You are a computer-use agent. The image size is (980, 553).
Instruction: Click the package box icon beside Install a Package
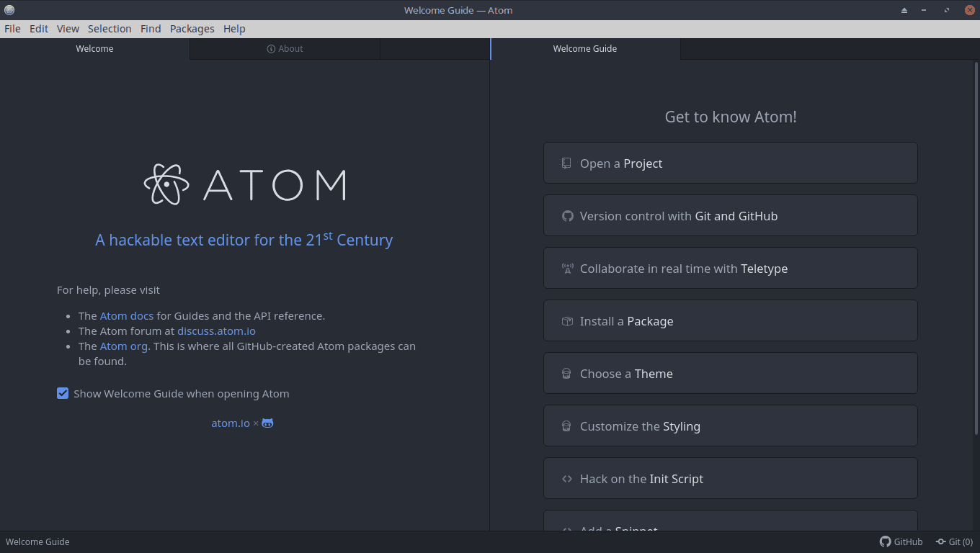[567, 321]
